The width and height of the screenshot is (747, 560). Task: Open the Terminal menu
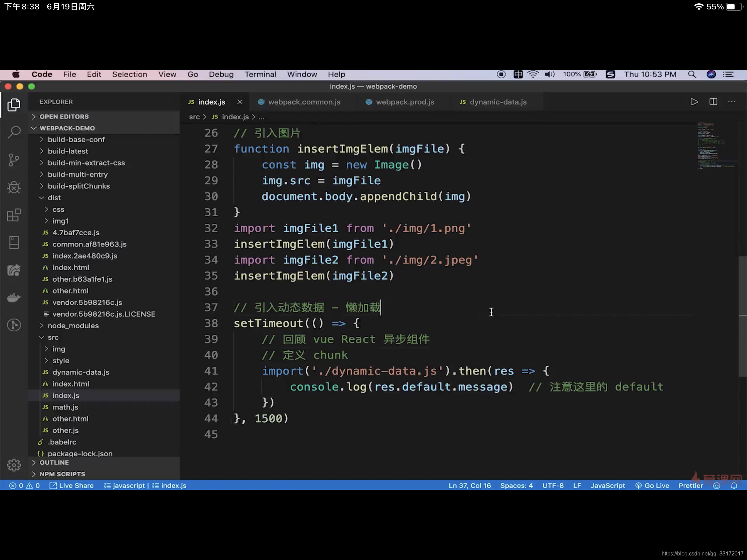[x=260, y=74]
